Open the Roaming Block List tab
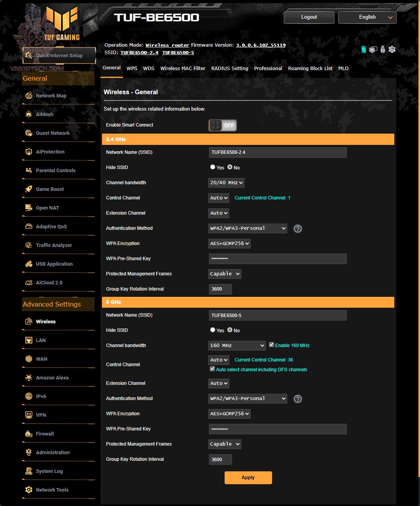The width and height of the screenshot is (420, 506). [310, 69]
